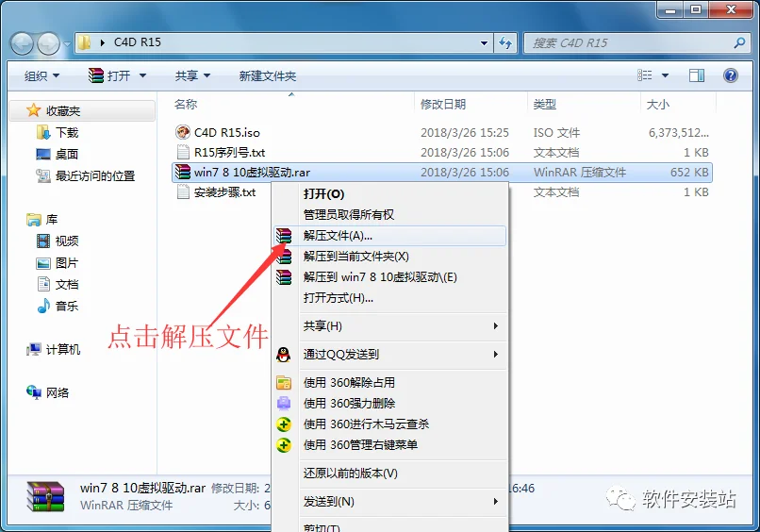Open the 文档 library
The image size is (760, 532).
pos(67,285)
